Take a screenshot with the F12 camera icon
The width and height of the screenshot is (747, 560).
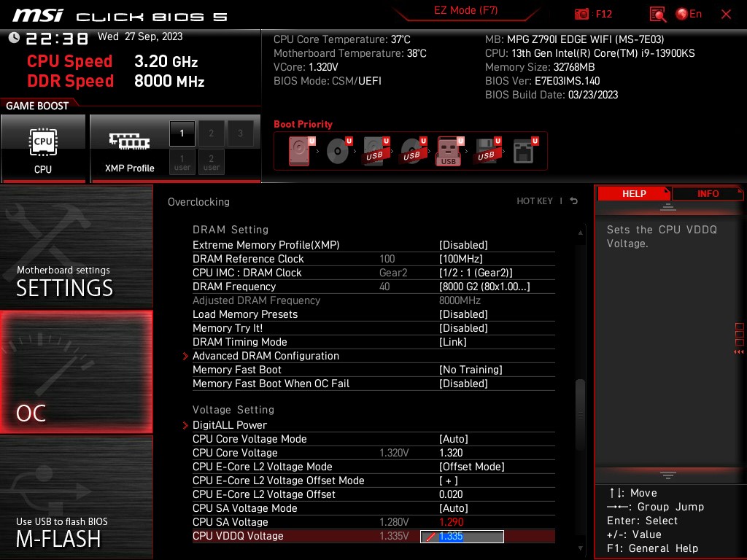tap(581, 14)
